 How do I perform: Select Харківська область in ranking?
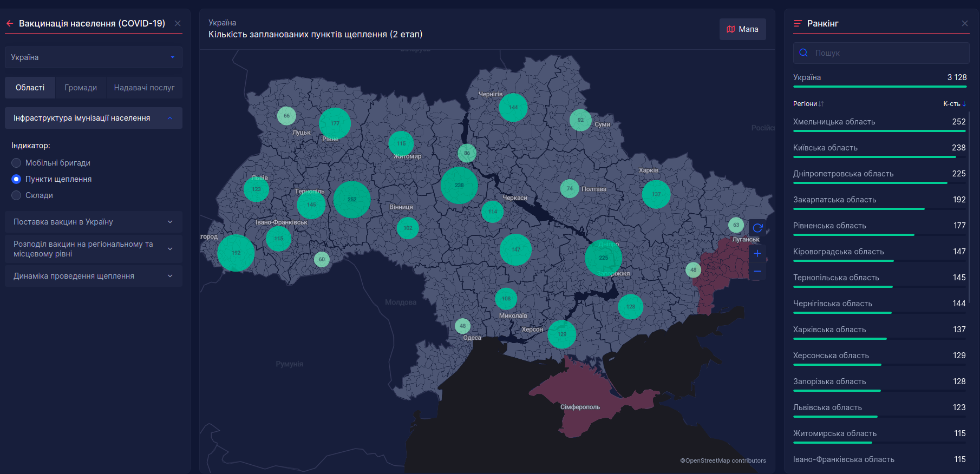pos(880,332)
